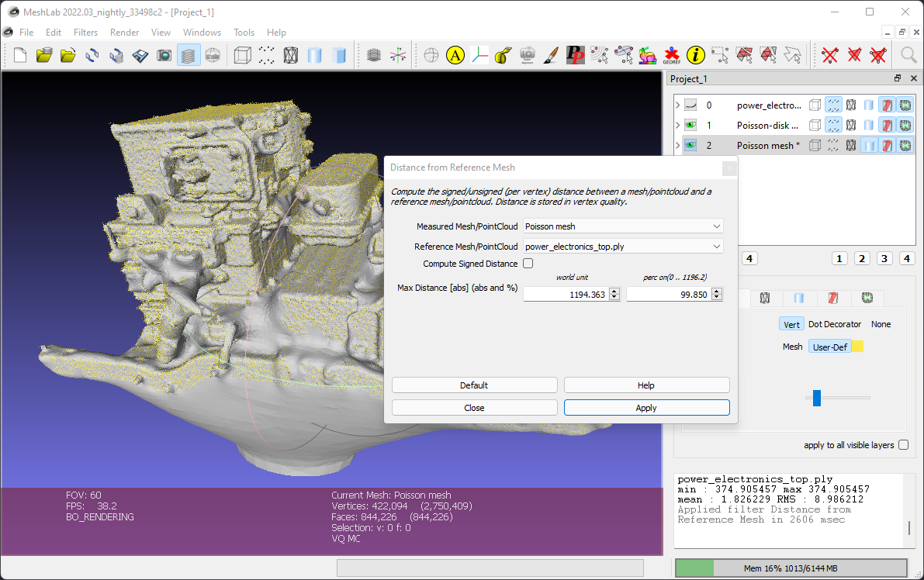Click the search magnifier icon
Image resolution: width=924 pixels, height=580 pixels.
(908, 55)
